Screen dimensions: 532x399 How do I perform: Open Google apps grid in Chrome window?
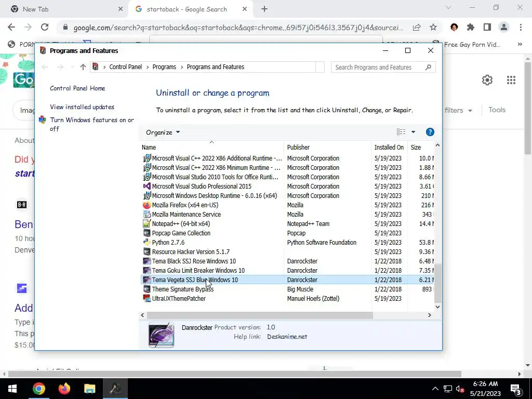coord(511,80)
